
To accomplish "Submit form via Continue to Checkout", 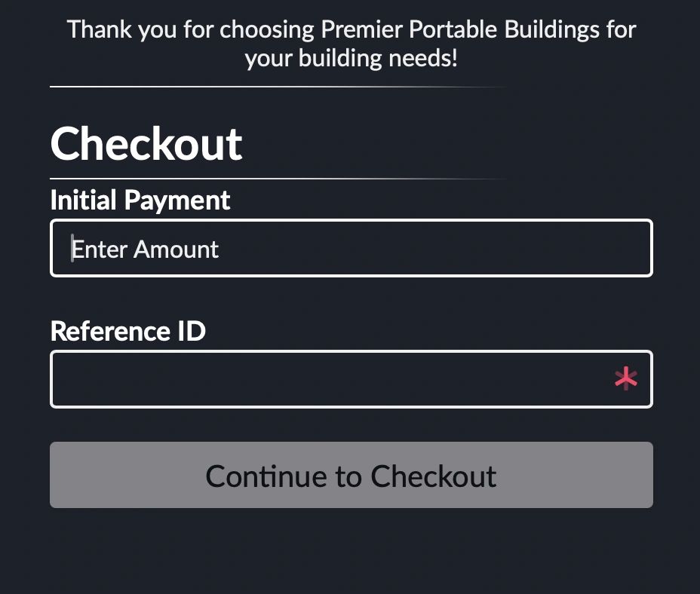I will 351,476.
